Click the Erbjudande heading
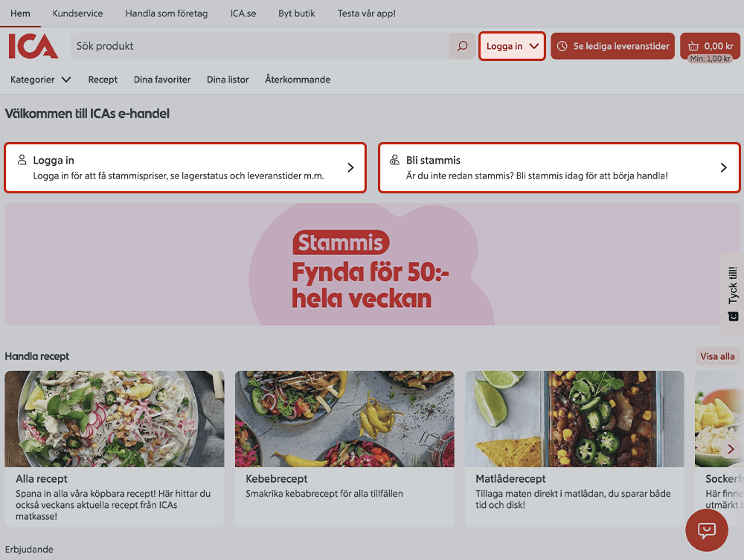 29,550
